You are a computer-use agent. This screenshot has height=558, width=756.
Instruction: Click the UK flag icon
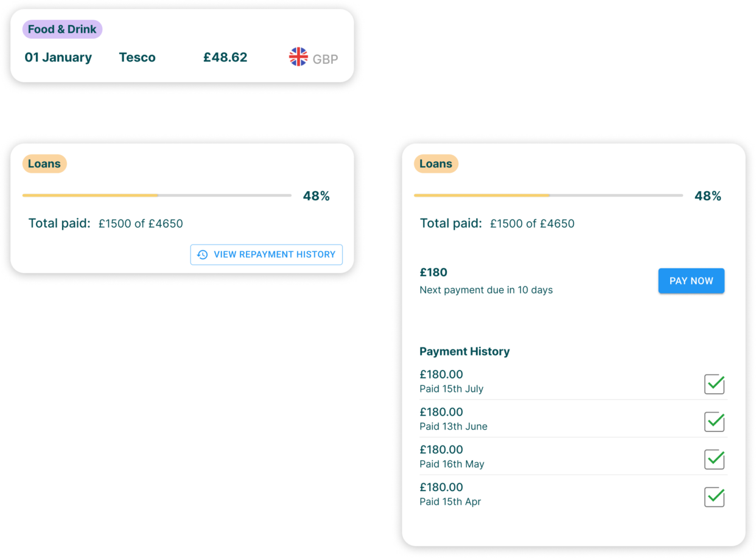coord(298,57)
